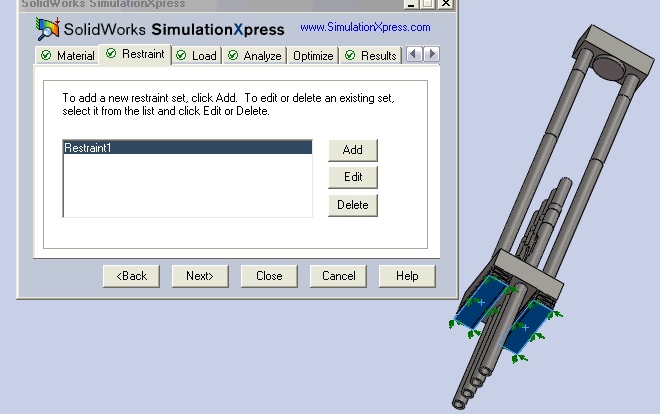This screenshot has width=660, height=414.
Task: Open Help for SimulationXpress
Action: [407, 276]
